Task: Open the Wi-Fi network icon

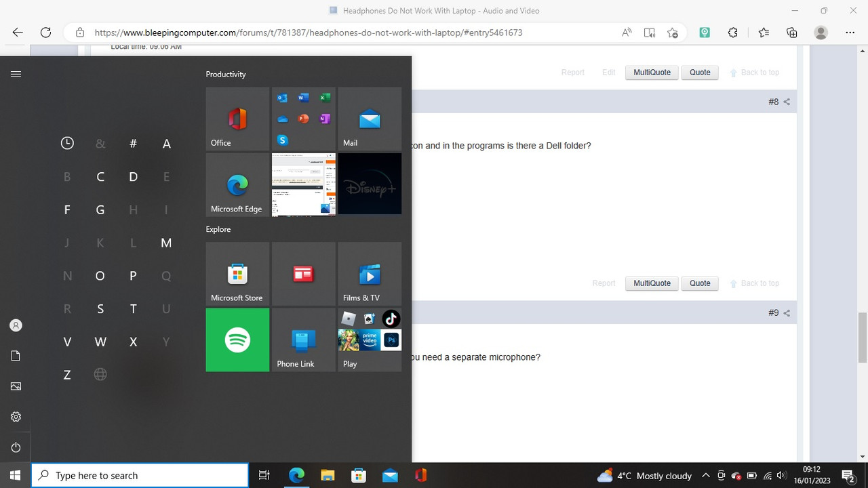Action: pos(767,475)
